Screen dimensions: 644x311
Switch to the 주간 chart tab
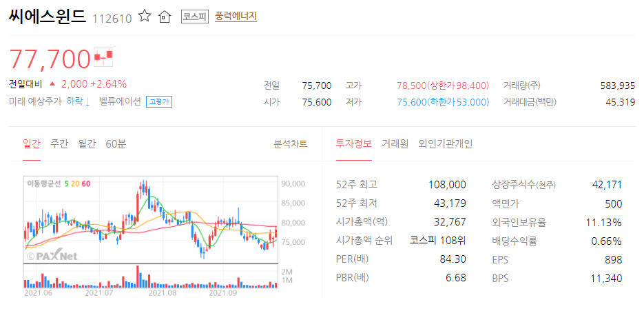tap(59, 144)
